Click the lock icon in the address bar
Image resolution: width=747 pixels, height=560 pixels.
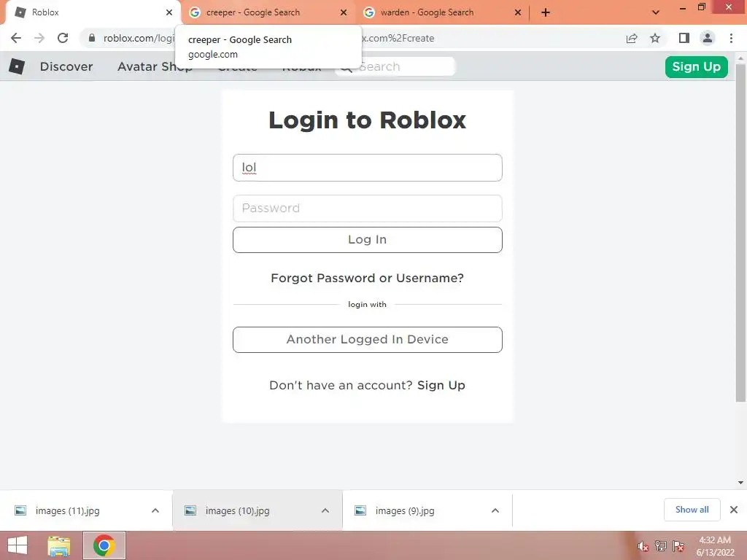92,38
